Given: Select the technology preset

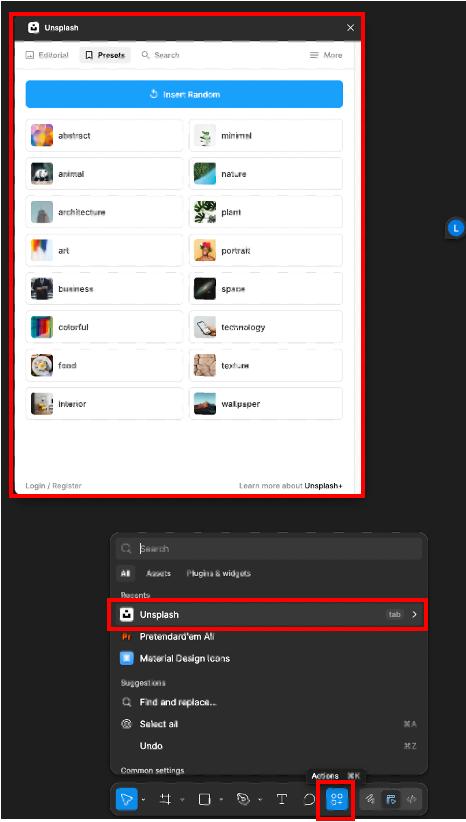Looking at the screenshot, I should pyautogui.click(x=266, y=327).
